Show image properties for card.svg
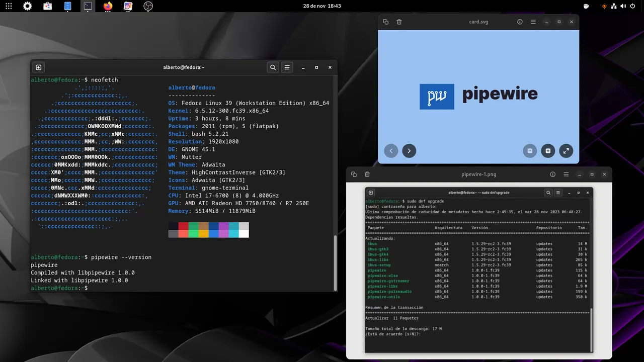 tap(520, 22)
